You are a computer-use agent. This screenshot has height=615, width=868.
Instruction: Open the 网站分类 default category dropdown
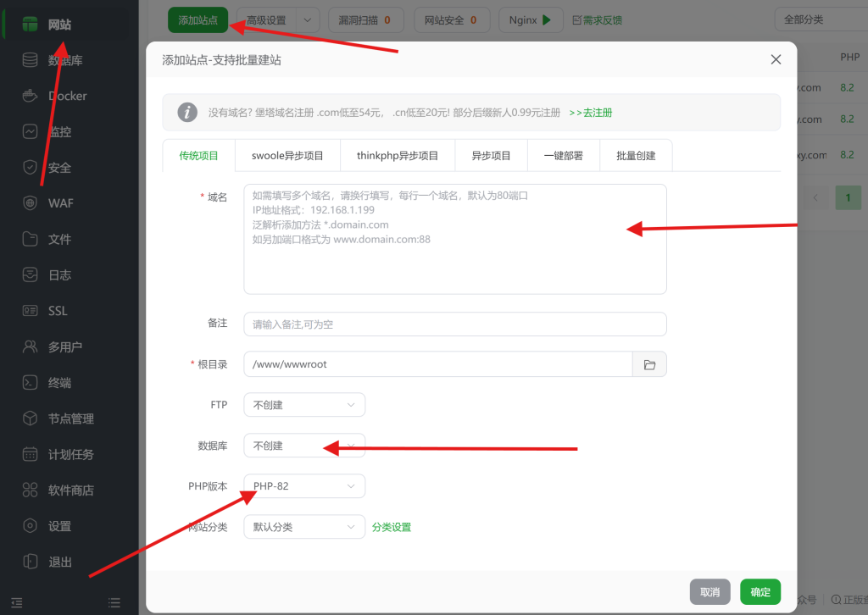pyautogui.click(x=303, y=526)
